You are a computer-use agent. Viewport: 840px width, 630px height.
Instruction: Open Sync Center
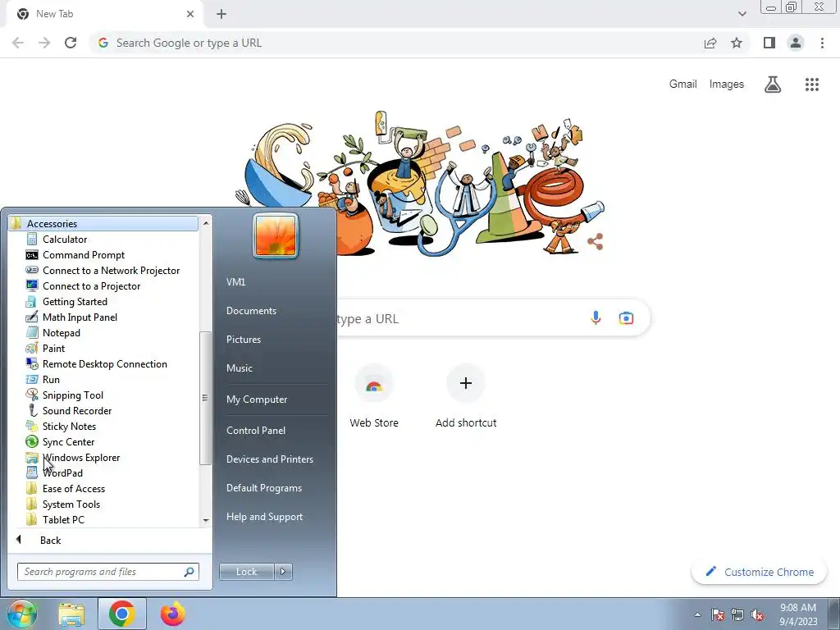pos(68,441)
